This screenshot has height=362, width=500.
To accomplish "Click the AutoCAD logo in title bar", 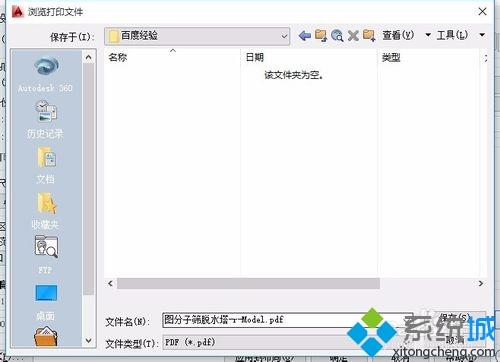I will pos(18,12).
